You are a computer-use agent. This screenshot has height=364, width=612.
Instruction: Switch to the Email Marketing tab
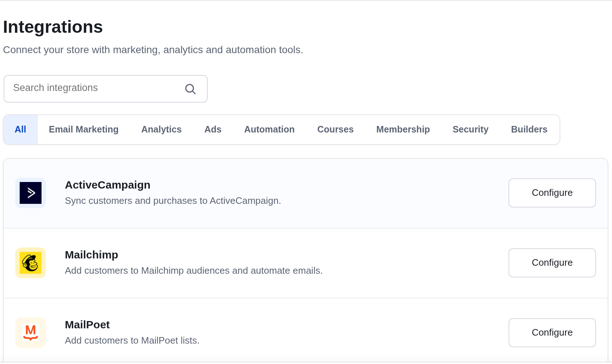click(x=84, y=130)
